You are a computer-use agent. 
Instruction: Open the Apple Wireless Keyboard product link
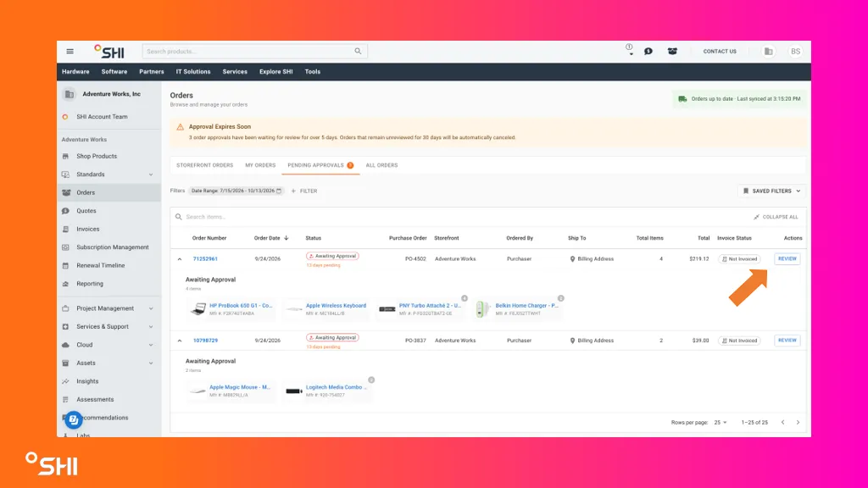(x=336, y=305)
